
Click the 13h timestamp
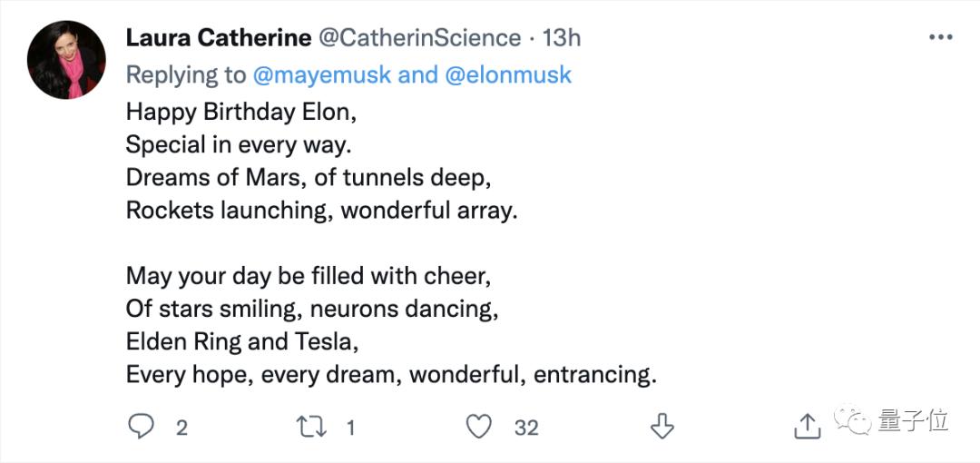561,38
